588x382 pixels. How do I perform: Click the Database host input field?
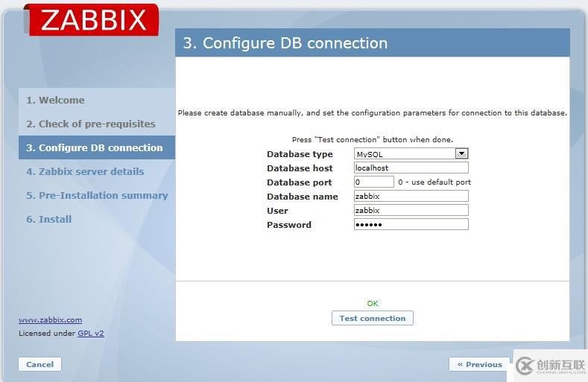tap(411, 168)
